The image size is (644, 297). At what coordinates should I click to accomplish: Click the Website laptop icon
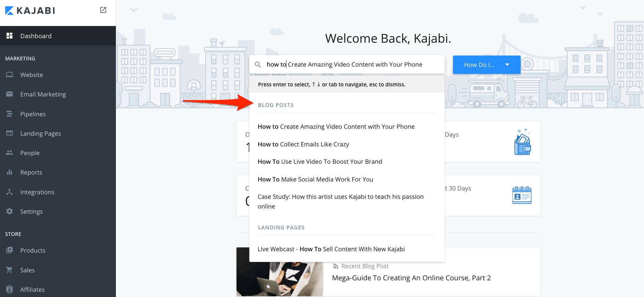click(x=10, y=75)
